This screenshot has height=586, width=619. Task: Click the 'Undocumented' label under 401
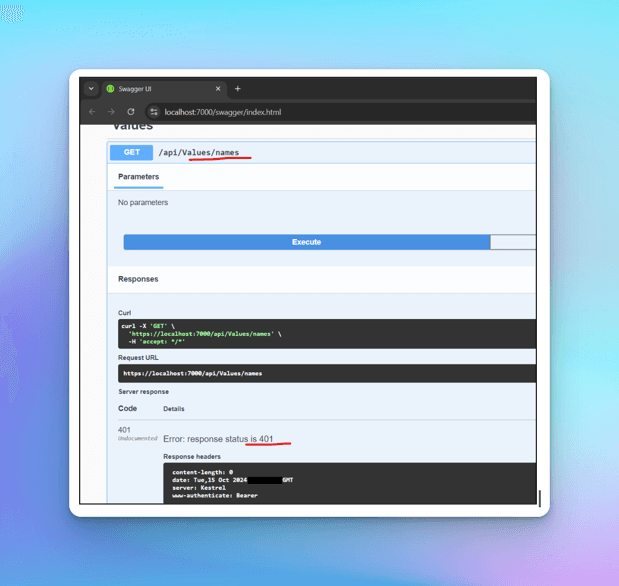pos(137,438)
